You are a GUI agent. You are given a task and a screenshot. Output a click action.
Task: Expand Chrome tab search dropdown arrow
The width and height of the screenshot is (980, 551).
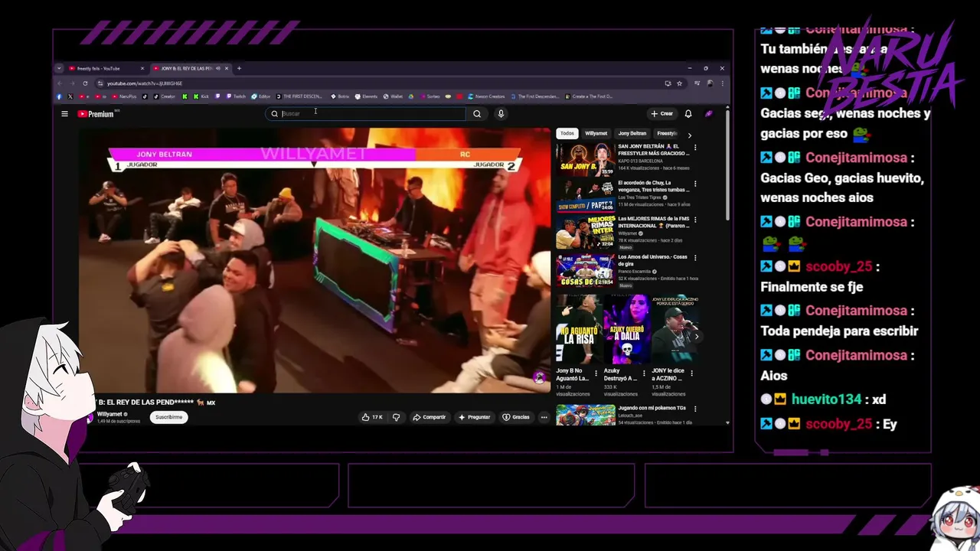coord(59,68)
